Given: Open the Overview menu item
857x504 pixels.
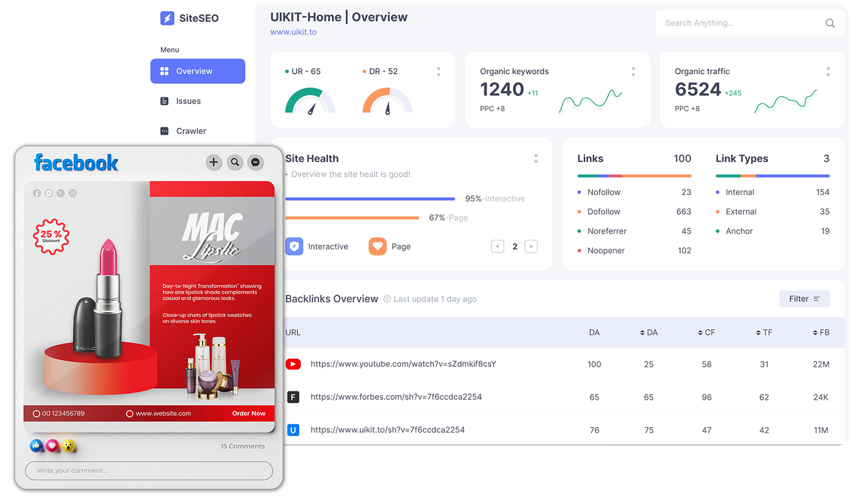Looking at the screenshot, I should click(x=198, y=71).
